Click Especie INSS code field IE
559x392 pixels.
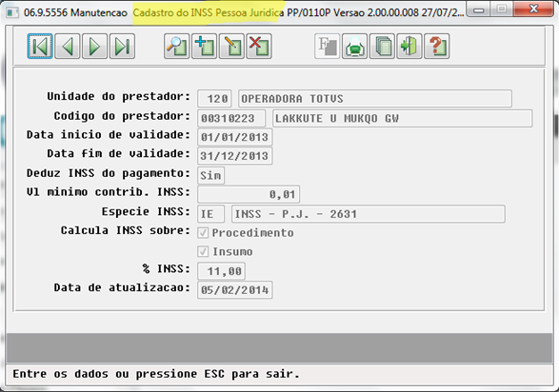coord(211,214)
